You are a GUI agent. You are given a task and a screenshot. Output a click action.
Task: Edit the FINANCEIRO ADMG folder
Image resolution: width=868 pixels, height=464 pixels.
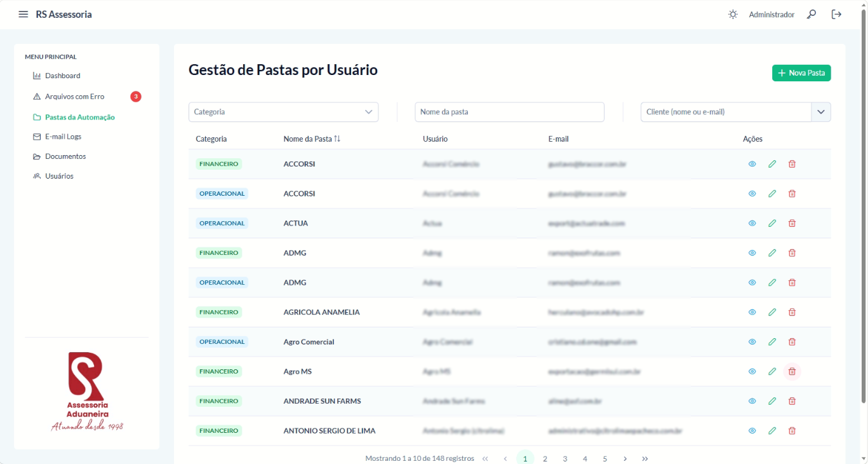(x=772, y=253)
